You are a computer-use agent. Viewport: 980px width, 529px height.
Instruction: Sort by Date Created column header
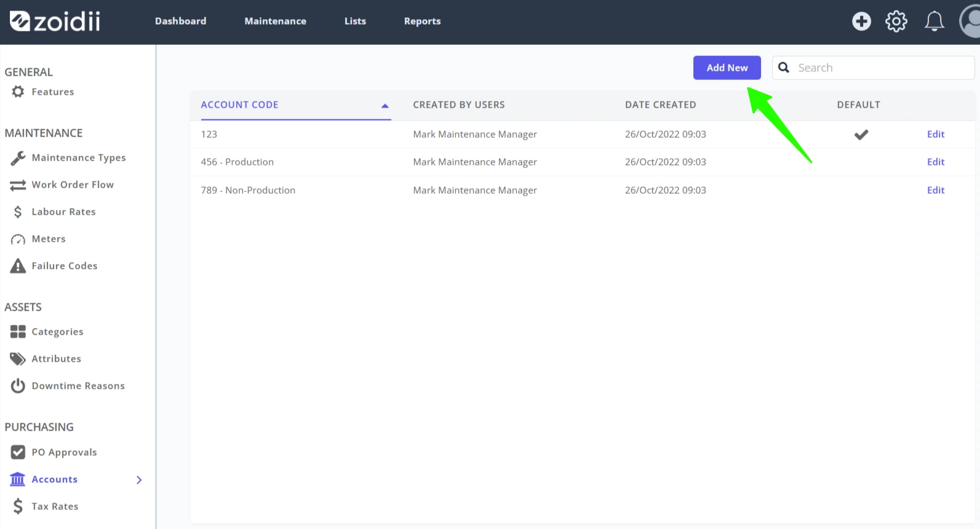click(x=660, y=105)
